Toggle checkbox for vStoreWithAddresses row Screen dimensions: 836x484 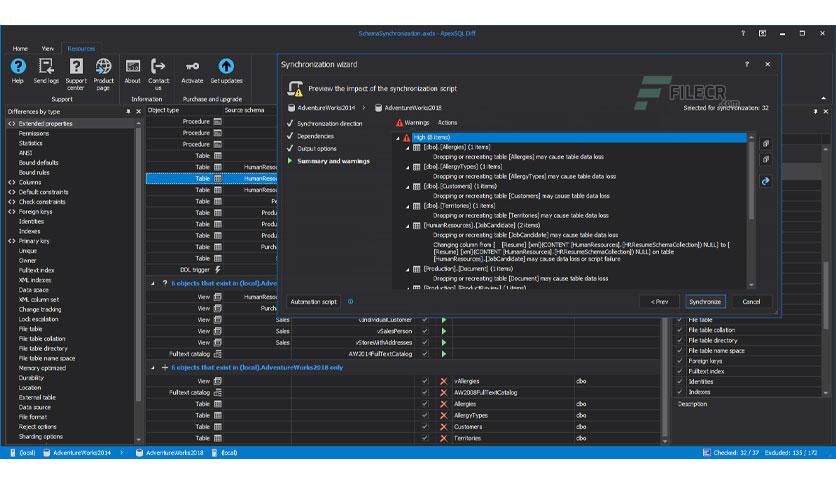(x=425, y=342)
